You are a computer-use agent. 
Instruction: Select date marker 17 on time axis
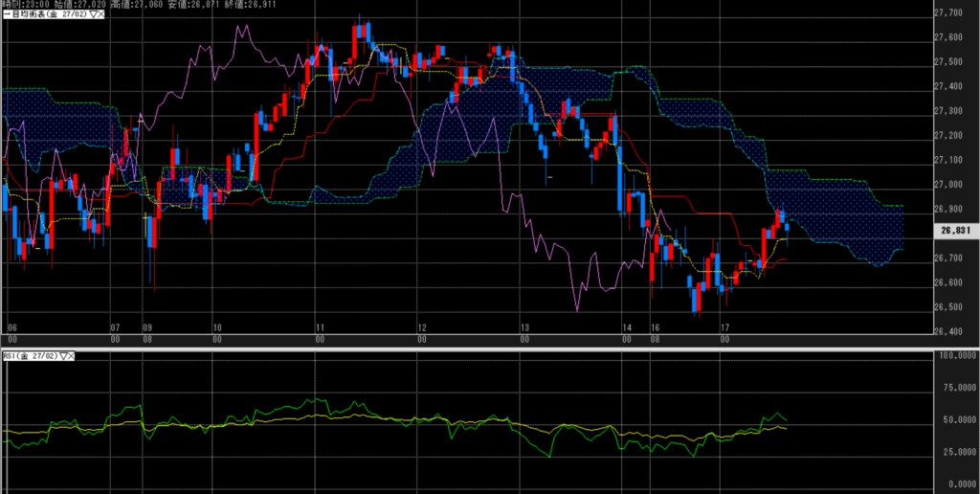click(x=725, y=326)
